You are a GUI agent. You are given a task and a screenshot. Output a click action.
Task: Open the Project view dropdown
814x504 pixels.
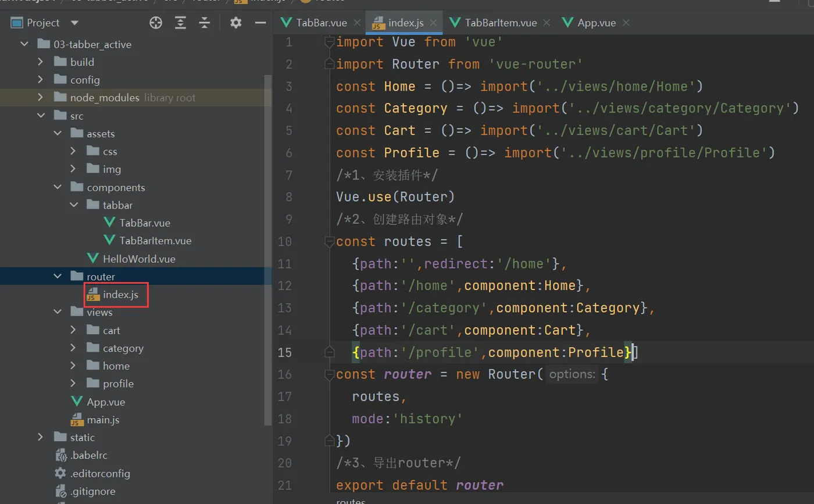tap(74, 23)
